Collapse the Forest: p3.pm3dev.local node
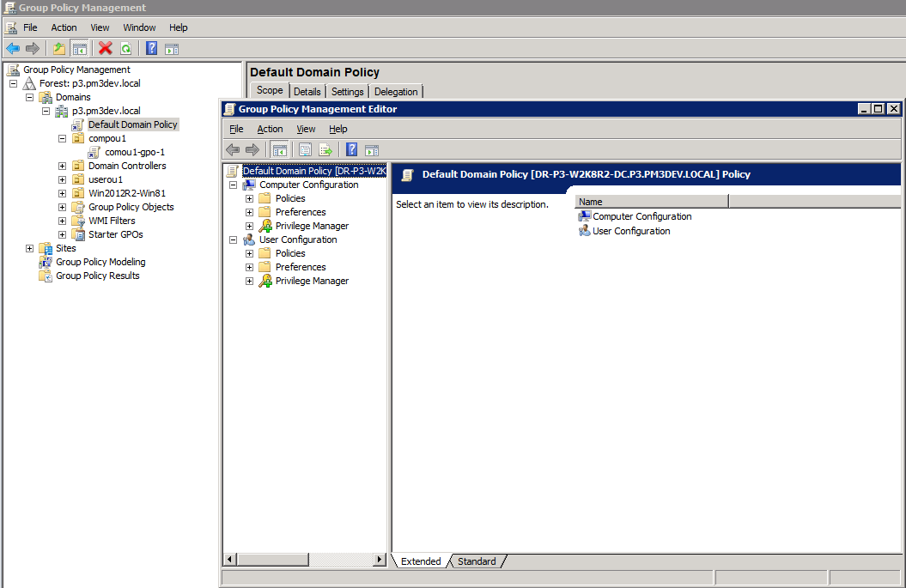Image resolution: width=906 pixels, height=588 pixels. (13, 84)
